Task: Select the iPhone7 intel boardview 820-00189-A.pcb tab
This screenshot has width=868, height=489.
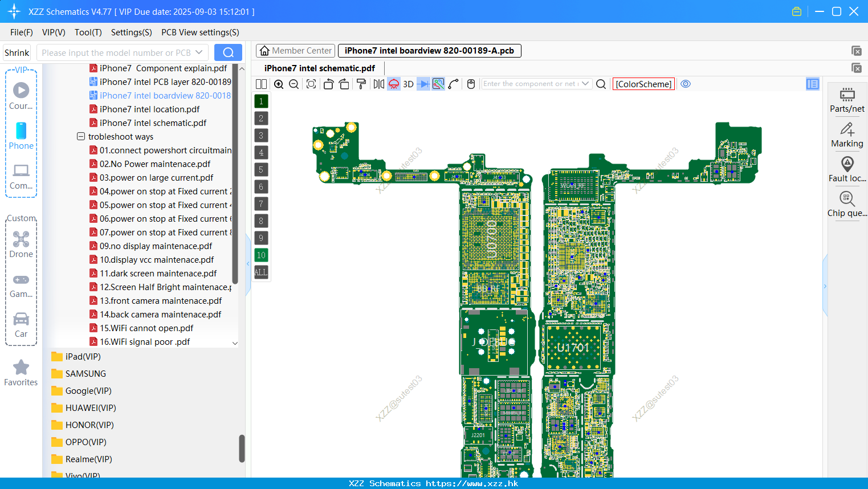Action: (429, 51)
